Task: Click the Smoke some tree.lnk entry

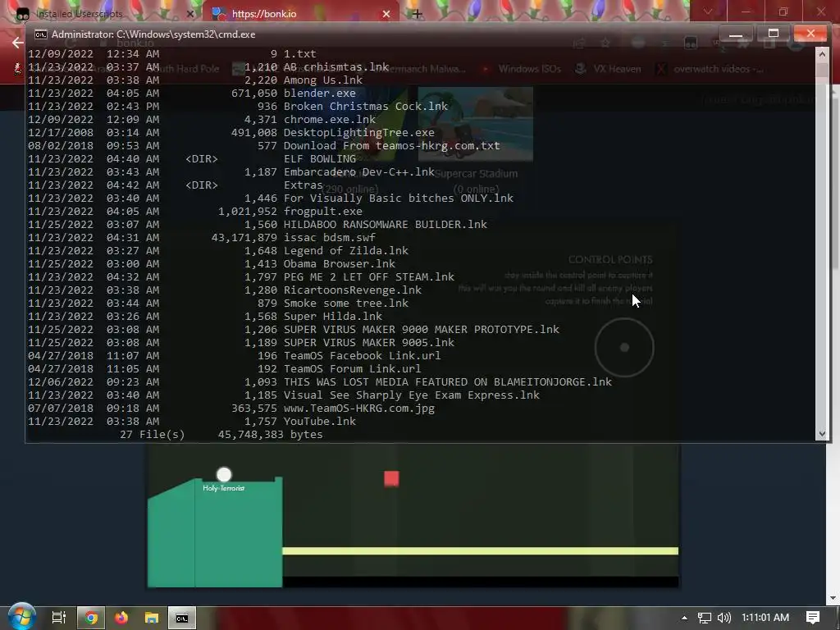Action: click(x=345, y=304)
